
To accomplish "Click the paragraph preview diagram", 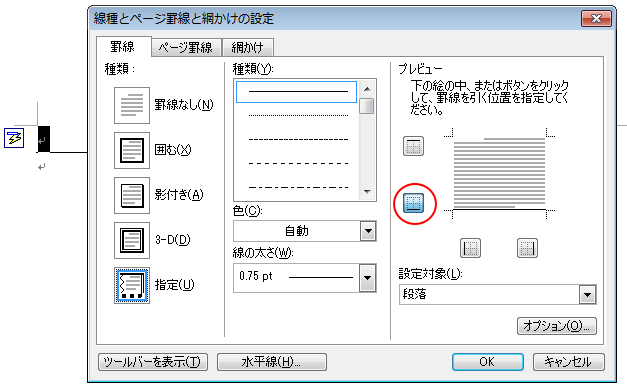I will pyautogui.click(x=499, y=173).
